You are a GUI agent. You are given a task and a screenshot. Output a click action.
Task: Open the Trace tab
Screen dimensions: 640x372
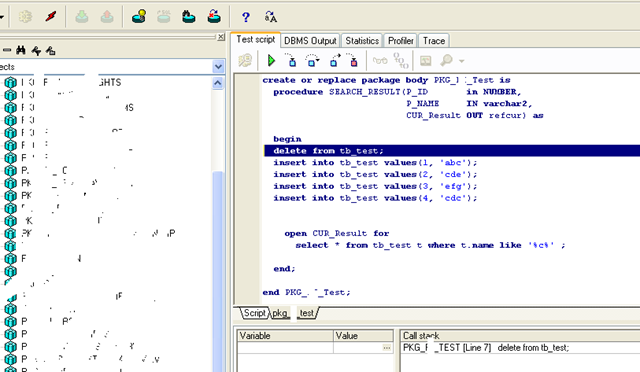tap(433, 41)
